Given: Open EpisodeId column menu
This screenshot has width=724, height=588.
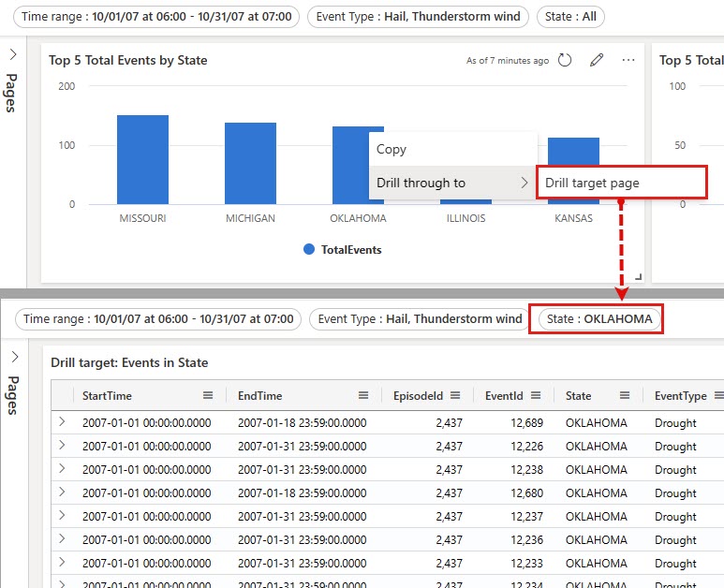Looking at the screenshot, I should point(455,395).
